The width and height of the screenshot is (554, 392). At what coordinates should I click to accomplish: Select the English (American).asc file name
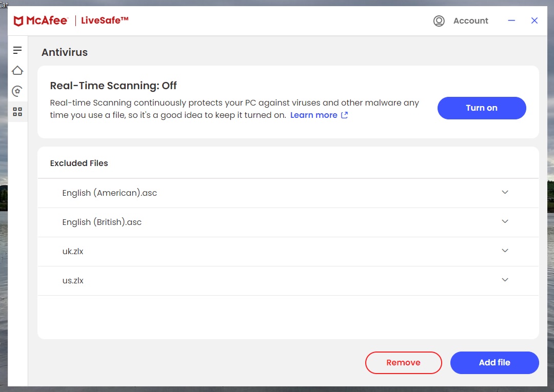point(110,193)
